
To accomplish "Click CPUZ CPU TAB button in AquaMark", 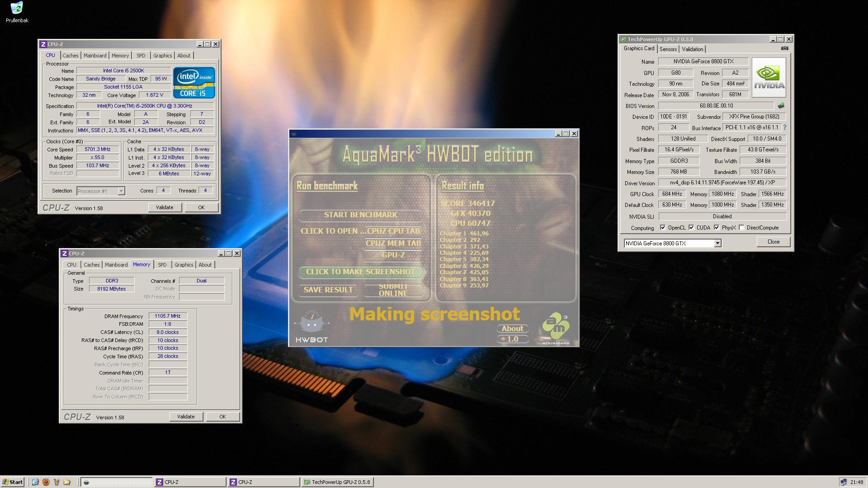I will tap(393, 231).
